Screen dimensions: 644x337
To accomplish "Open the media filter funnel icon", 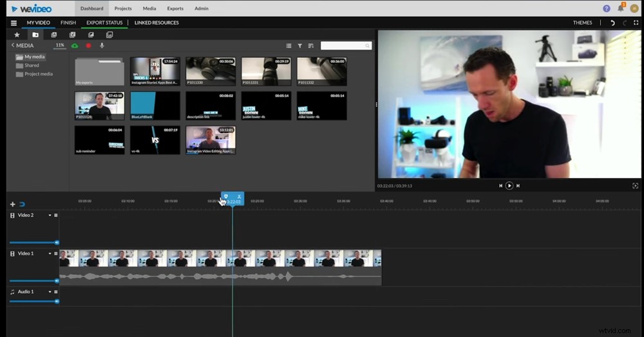I will click(x=300, y=46).
